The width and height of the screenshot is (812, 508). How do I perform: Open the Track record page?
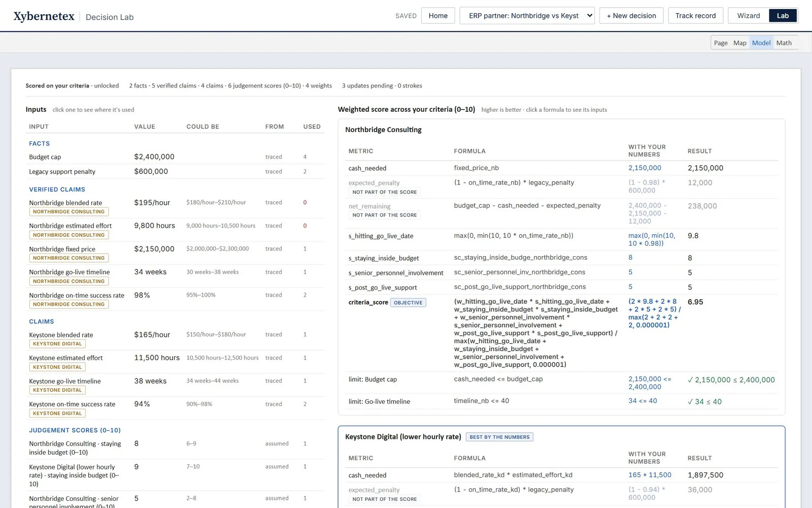[x=695, y=16]
